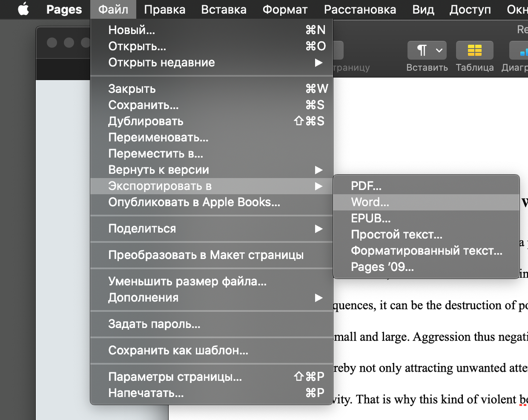
Task: Choose Переместить в… menu item
Action: coord(211,154)
